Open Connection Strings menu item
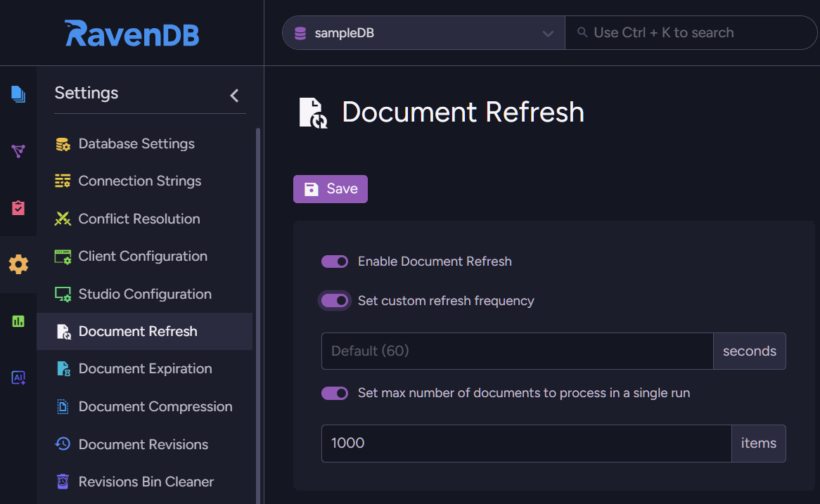Image resolution: width=820 pixels, height=504 pixels. 144,181
